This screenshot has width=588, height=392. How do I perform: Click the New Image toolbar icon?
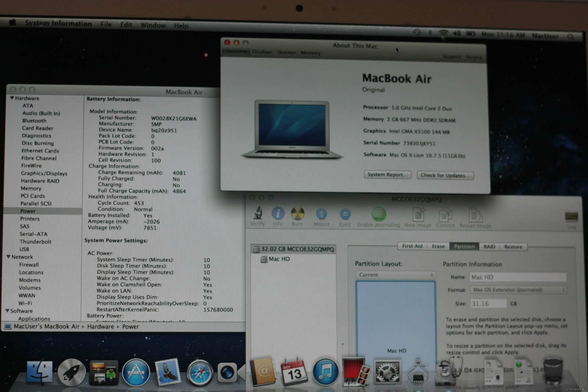point(418,215)
